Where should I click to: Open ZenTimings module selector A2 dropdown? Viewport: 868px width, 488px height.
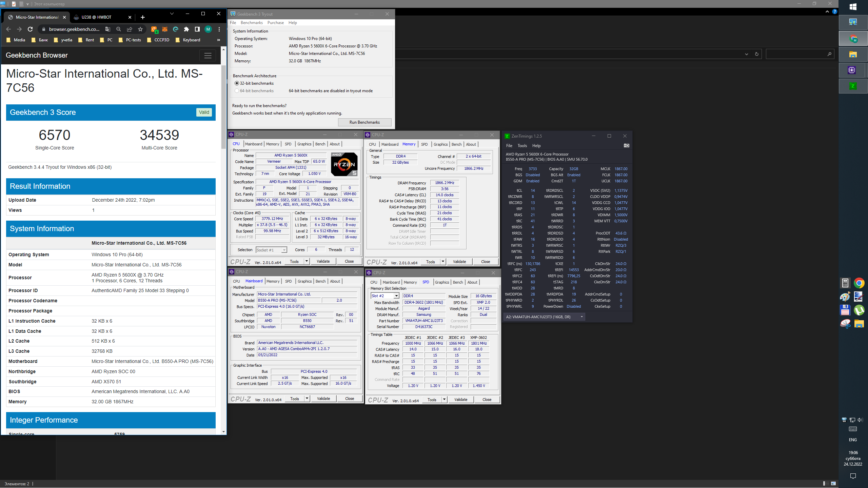click(545, 317)
